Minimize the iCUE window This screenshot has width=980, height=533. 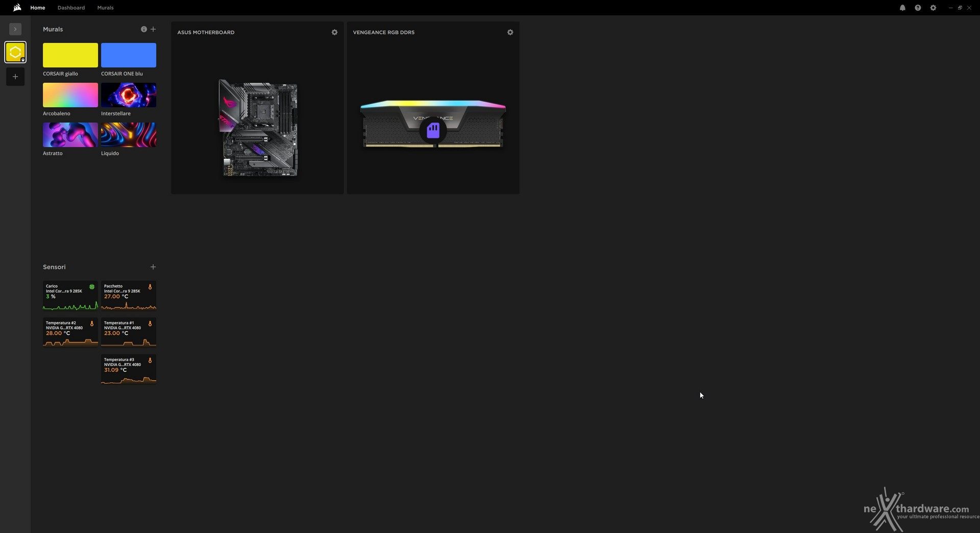[950, 8]
